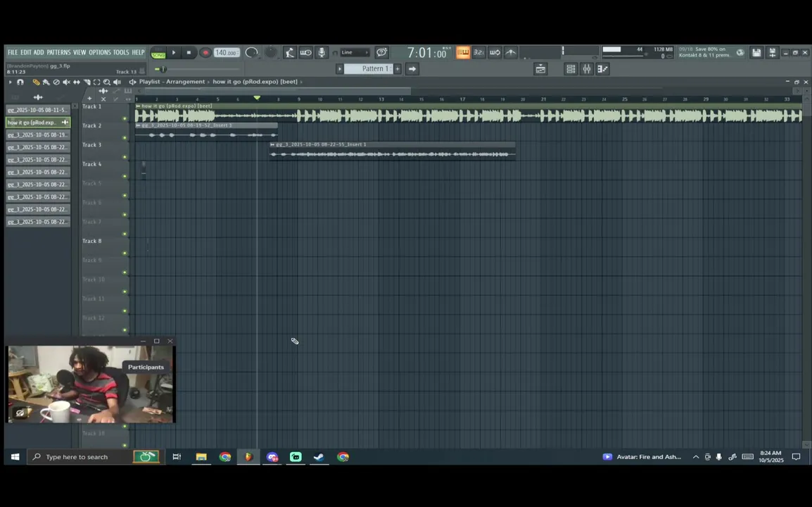812x507 pixels.
Task: Click the seated pianist icon in top toolbar
Action: [x=289, y=52]
